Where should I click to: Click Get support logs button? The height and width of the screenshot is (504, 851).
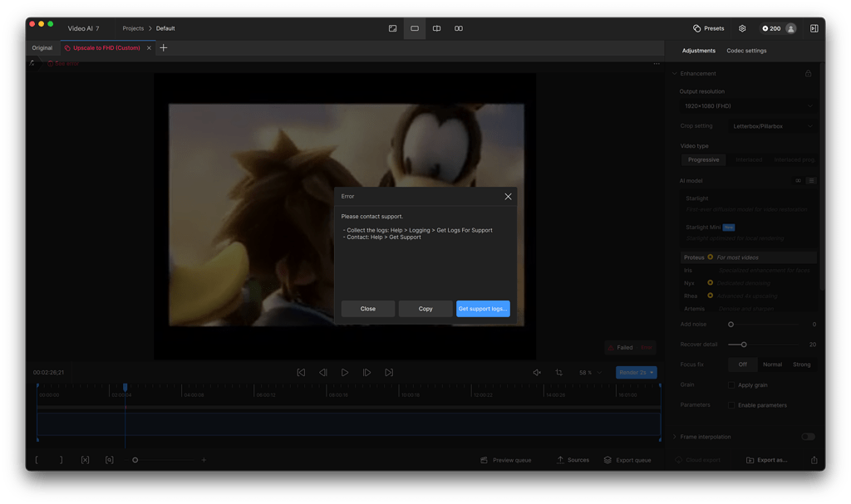(483, 309)
